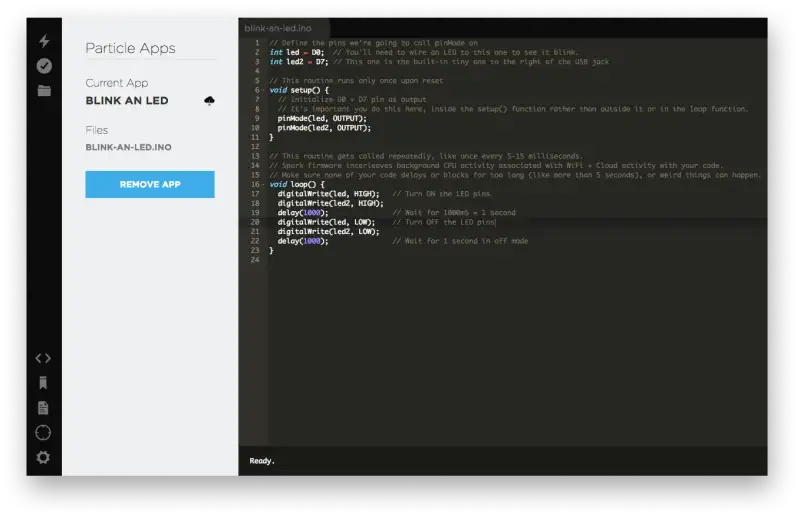Click line number 24 in the gutter
The image size is (800, 532).
(x=255, y=260)
